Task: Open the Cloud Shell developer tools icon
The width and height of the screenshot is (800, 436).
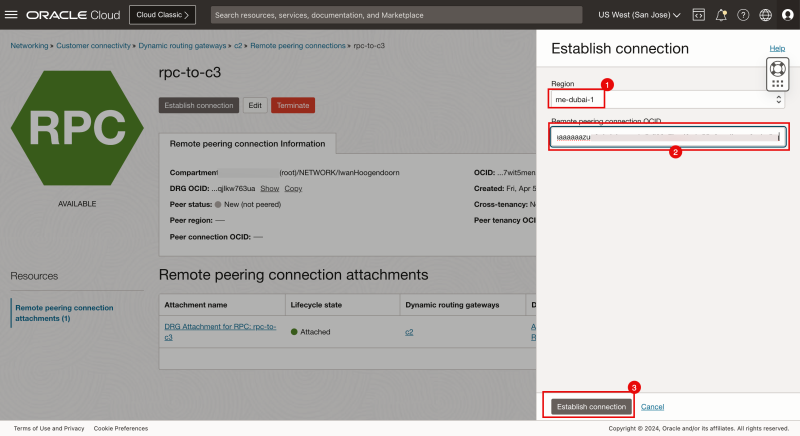Action: 698,15
